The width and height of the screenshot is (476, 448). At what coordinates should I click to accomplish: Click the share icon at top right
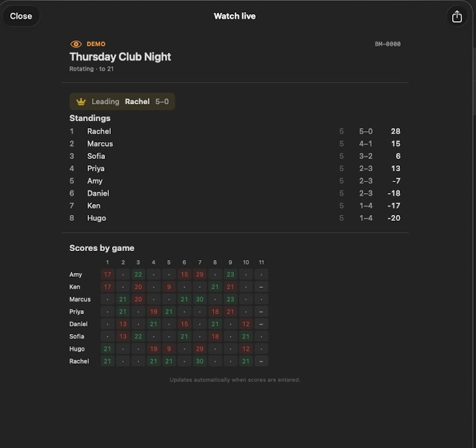pyautogui.click(x=457, y=16)
